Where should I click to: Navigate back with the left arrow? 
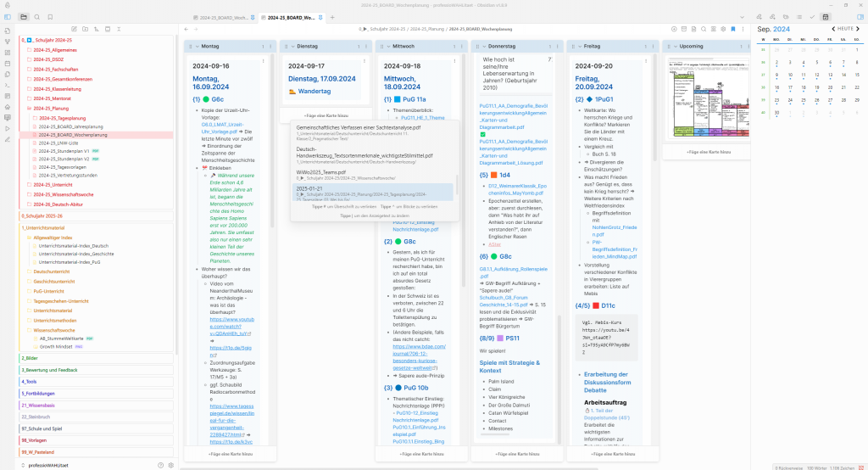[x=186, y=29]
